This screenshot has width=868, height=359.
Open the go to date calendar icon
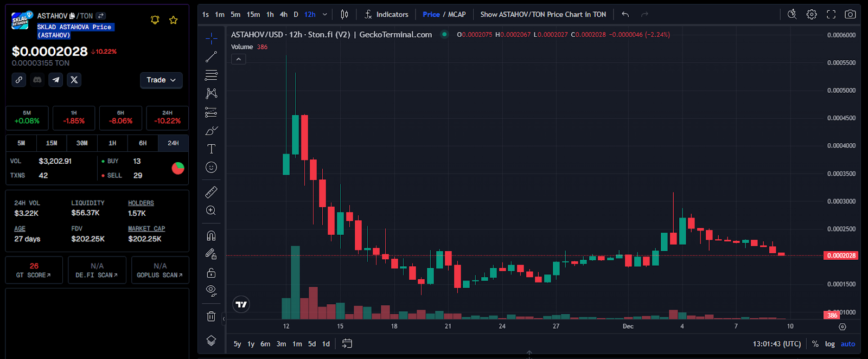[x=347, y=344]
